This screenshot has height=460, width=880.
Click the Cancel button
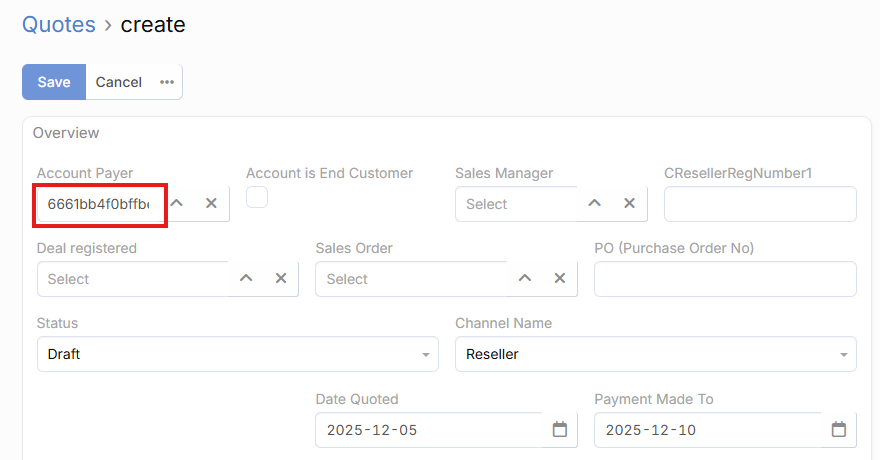point(118,82)
